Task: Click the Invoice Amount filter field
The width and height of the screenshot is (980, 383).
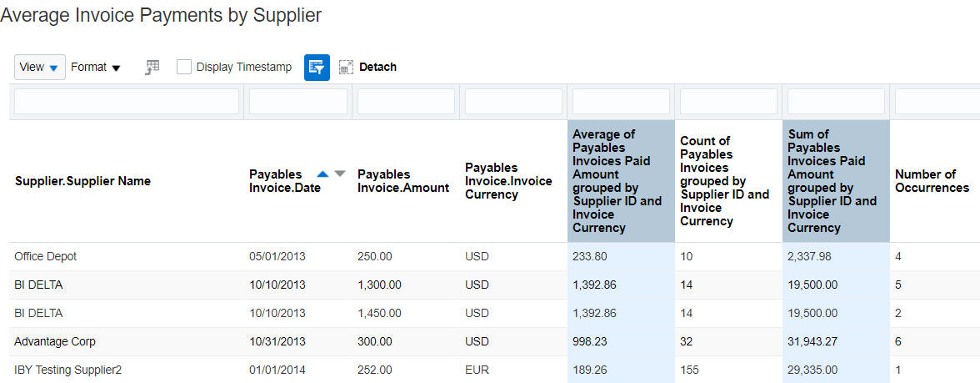Action: pos(407,102)
